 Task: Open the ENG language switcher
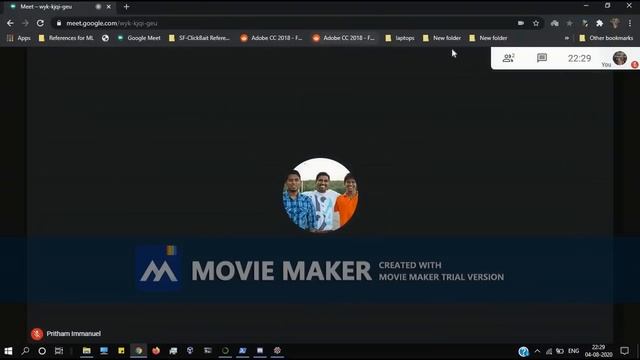click(573, 351)
